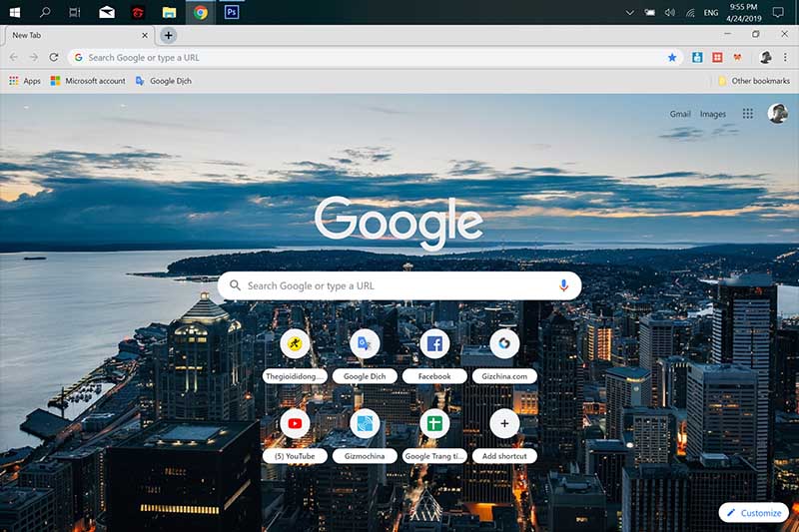This screenshot has width=799, height=532.
Task: Go back using the back arrow
Action: point(14,58)
